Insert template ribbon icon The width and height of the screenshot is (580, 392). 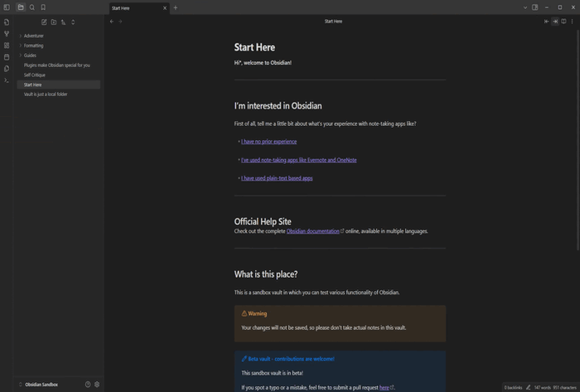click(x=7, y=69)
